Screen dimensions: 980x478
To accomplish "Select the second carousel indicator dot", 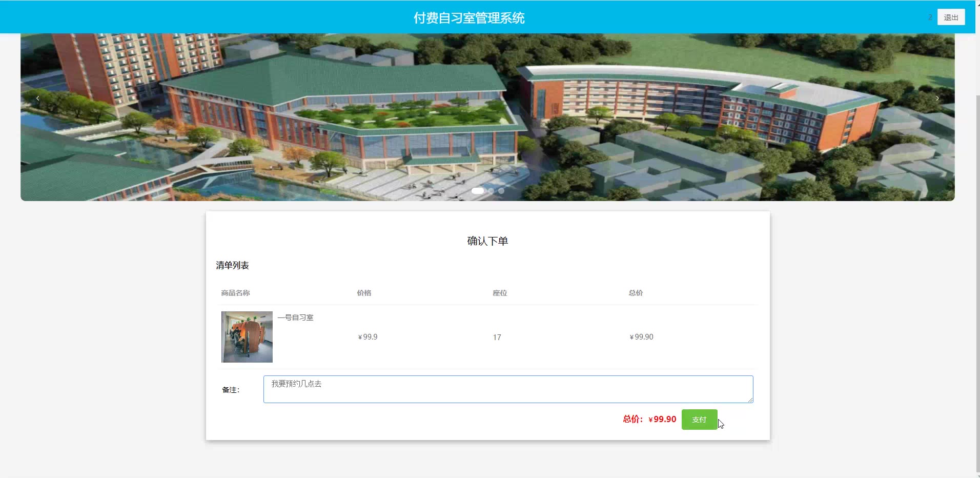I will (x=491, y=191).
